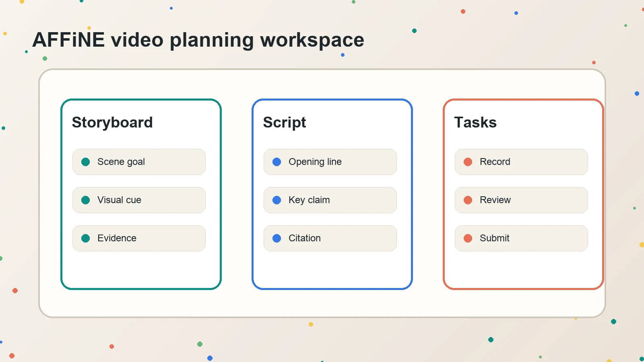Click the blue dot beside Opening line
This screenshot has height=362, width=644.
tap(277, 162)
